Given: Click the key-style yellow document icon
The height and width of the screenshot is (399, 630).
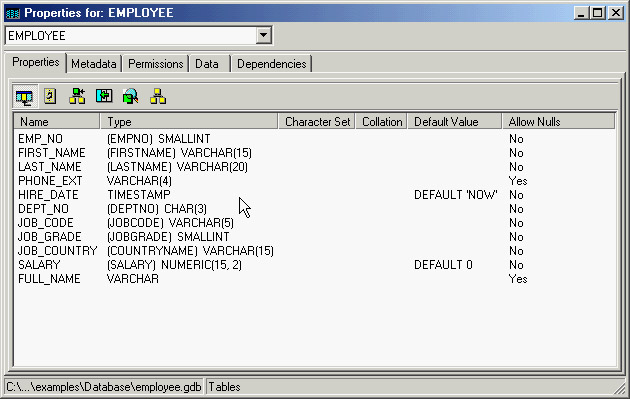Looking at the screenshot, I should tap(50, 96).
